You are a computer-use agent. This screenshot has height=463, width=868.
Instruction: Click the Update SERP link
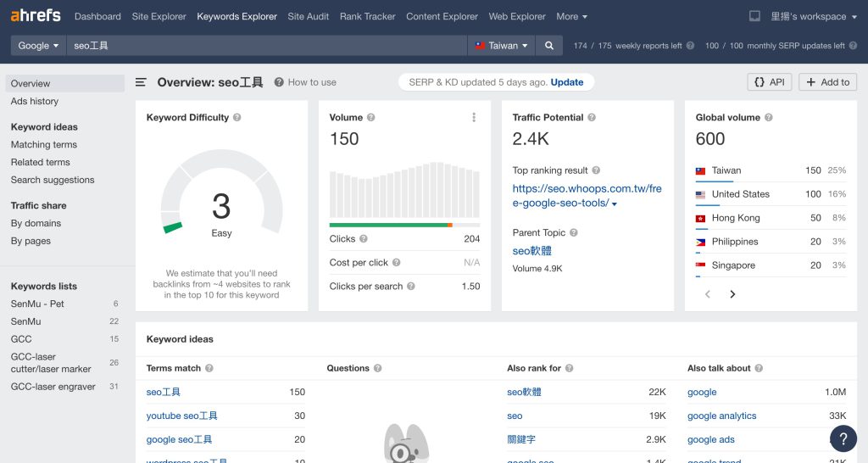(x=567, y=82)
